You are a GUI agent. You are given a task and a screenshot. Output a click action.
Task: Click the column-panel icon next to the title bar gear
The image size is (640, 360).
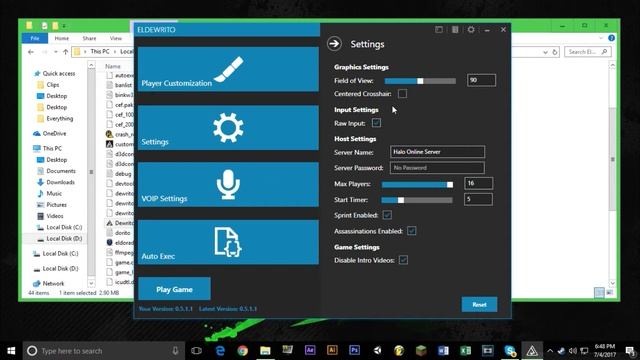[455, 29]
